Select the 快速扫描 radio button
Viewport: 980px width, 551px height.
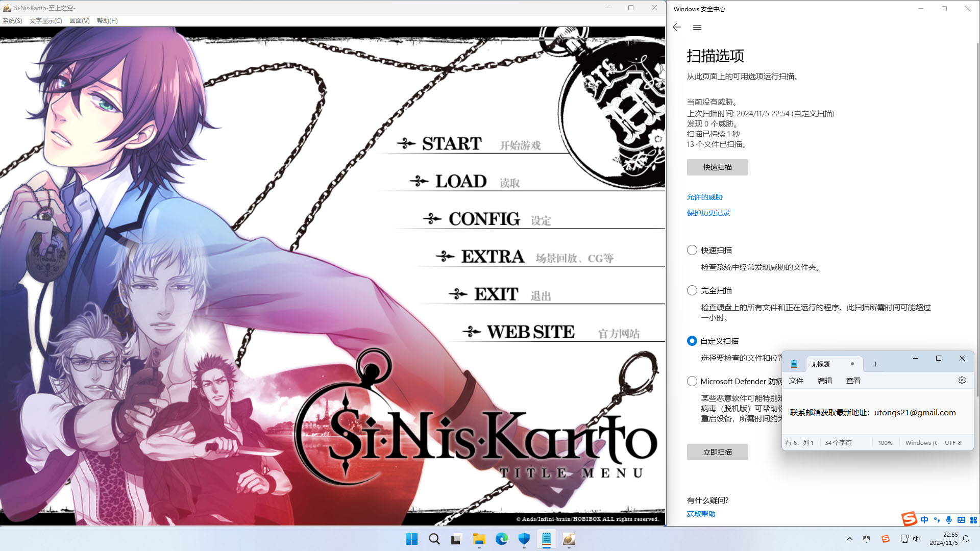(692, 250)
